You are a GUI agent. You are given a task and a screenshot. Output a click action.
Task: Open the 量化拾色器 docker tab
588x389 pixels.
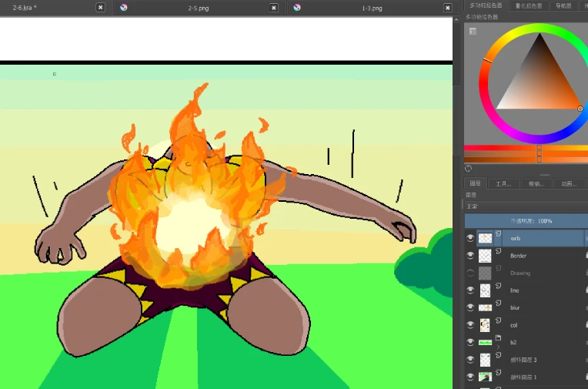[x=529, y=5]
